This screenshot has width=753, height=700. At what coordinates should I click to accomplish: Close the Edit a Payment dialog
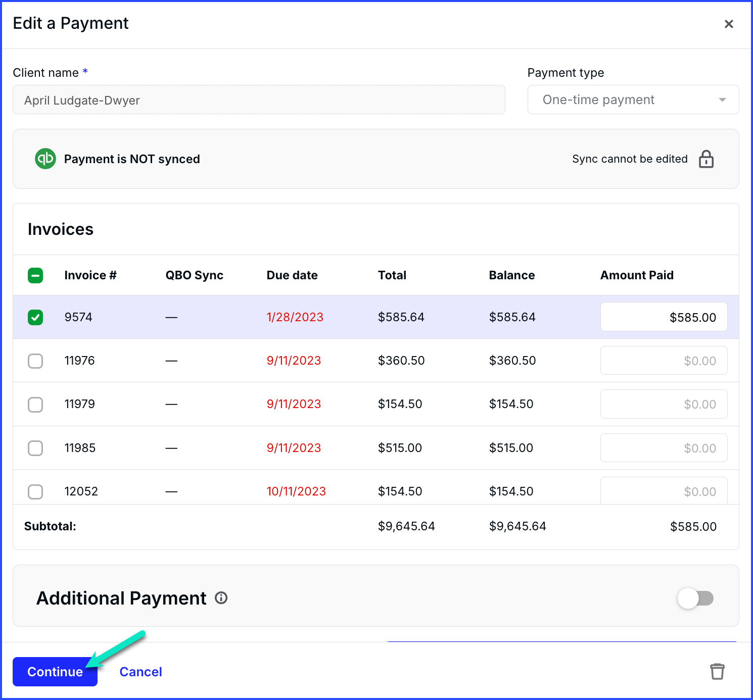(x=729, y=24)
